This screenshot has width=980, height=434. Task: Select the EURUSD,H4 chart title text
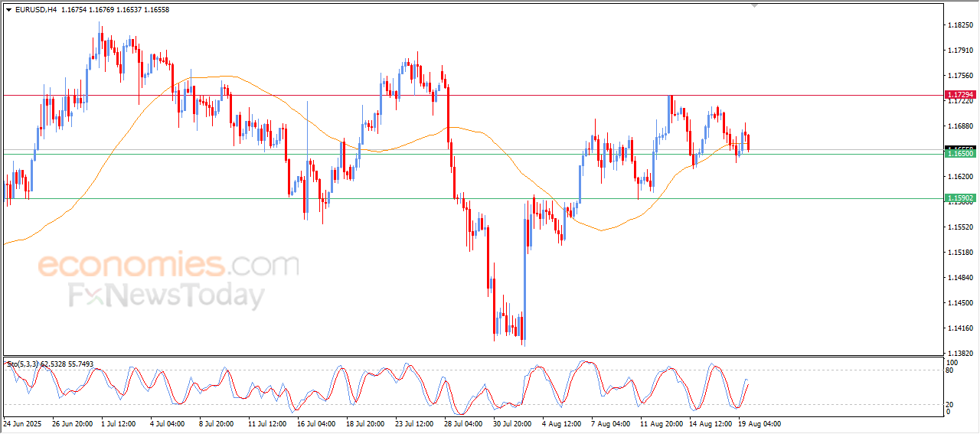[36, 10]
